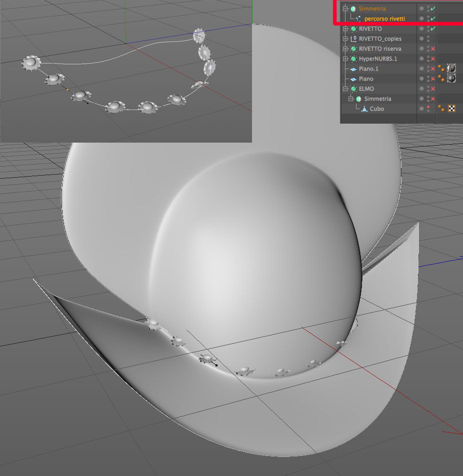Click the top Simmetria symmetry object icon

click(353, 9)
